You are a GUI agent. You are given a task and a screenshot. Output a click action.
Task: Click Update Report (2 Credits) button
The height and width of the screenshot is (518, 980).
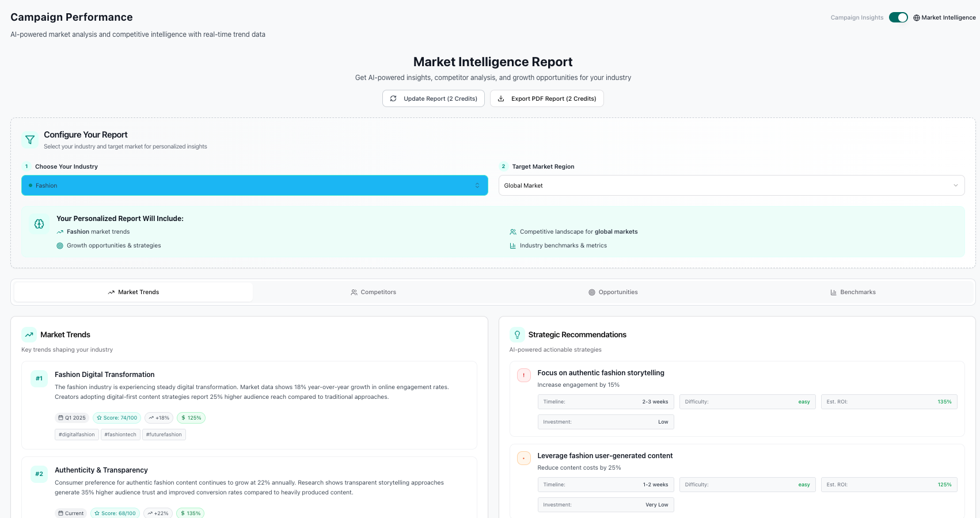(434, 98)
